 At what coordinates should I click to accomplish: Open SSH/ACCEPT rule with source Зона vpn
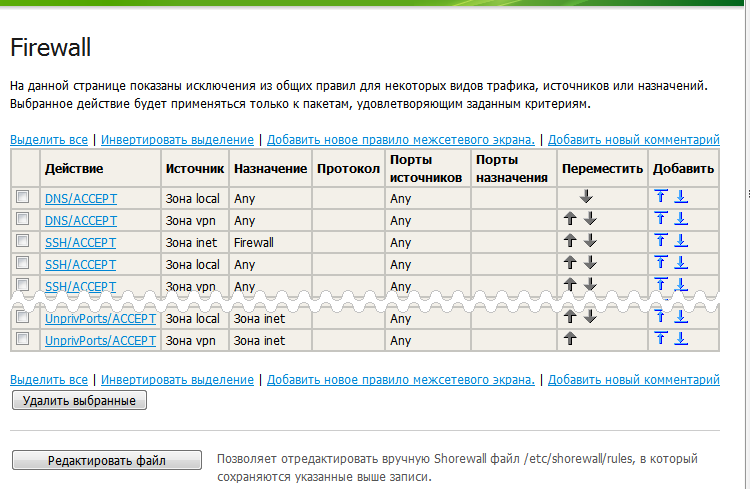(80, 286)
